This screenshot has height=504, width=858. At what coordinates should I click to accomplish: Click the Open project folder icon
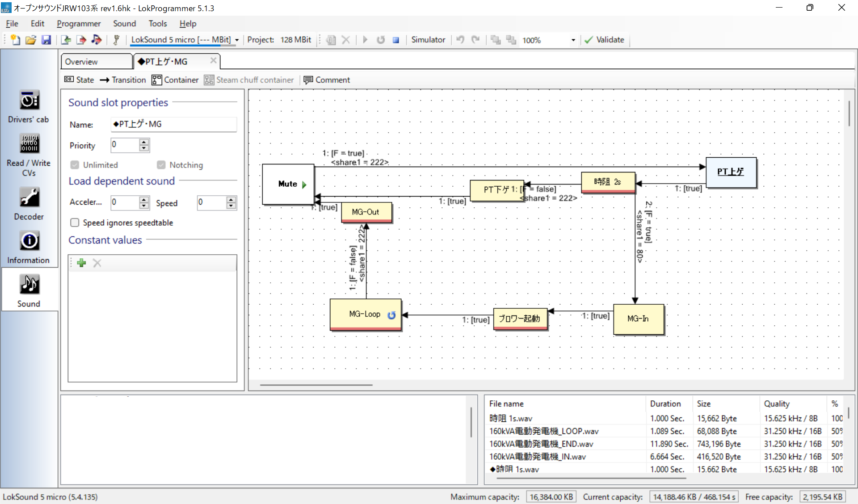point(30,40)
